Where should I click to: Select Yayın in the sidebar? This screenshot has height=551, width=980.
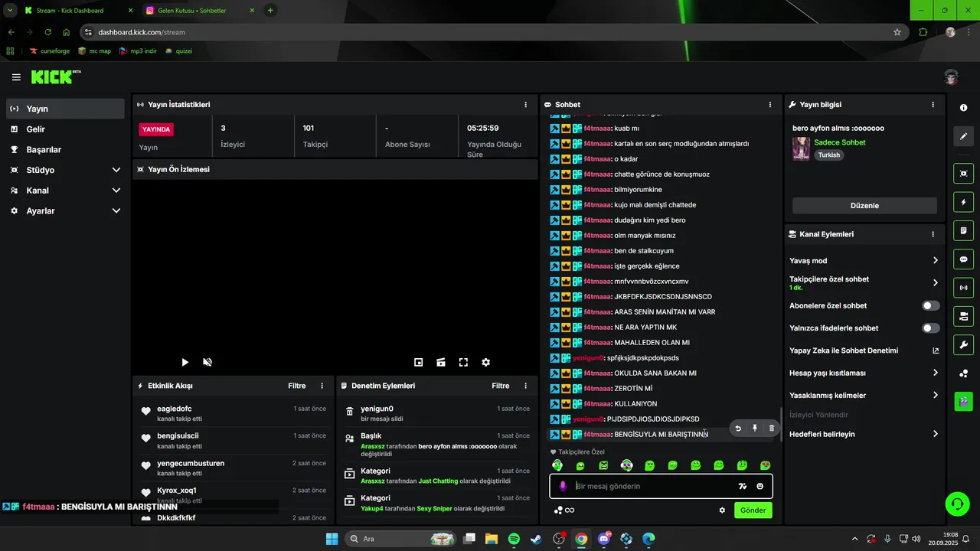[65, 109]
